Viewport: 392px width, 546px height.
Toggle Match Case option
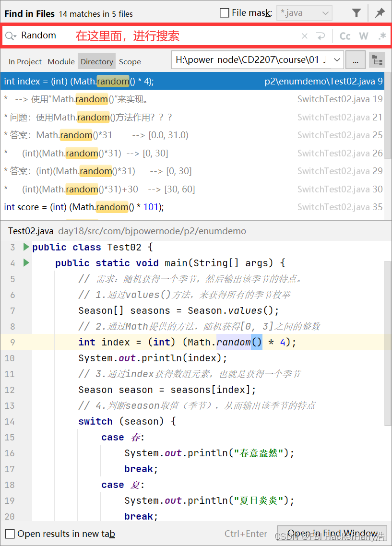tap(345, 36)
